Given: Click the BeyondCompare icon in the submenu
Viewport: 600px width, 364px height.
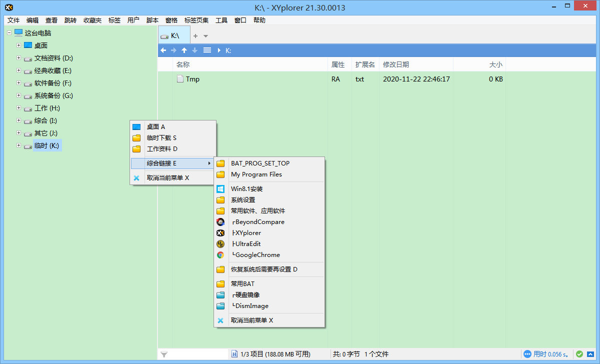Looking at the screenshot, I should pos(220,221).
